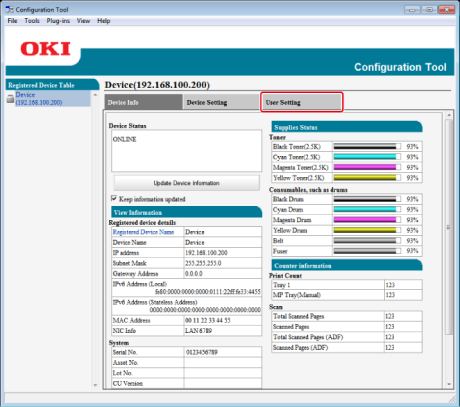This screenshot has height=407, width=460.
Task: Click the OKI logo
Action: tap(45, 49)
